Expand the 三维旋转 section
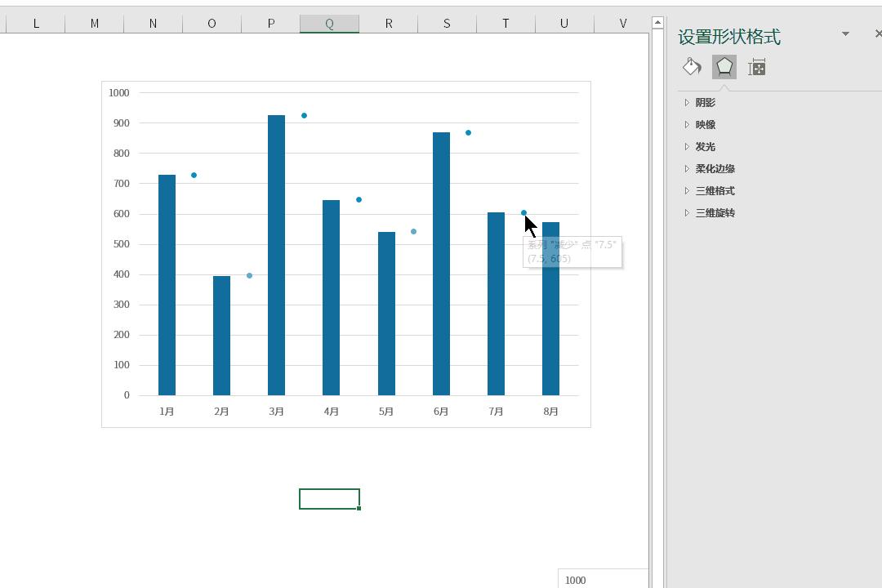Viewport: 882px width, 588px height. 715,213
